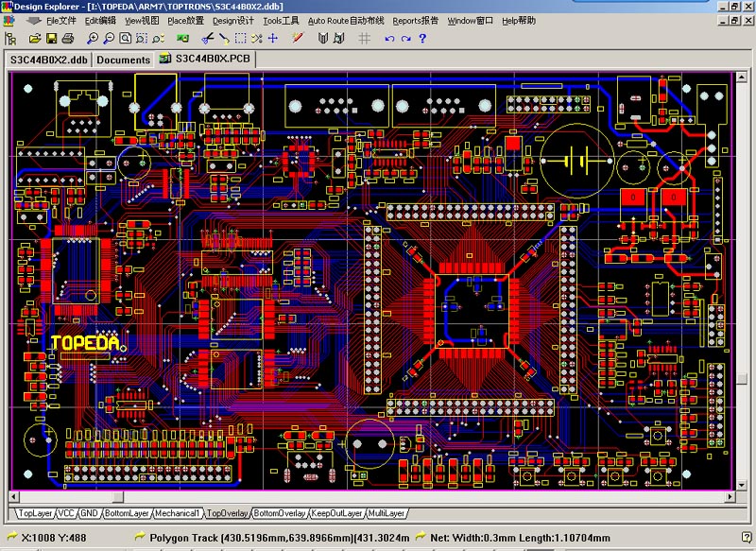Switch to the TopLayer layer tab
Image resolution: width=756 pixels, height=551 pixels.
(35, 513)
